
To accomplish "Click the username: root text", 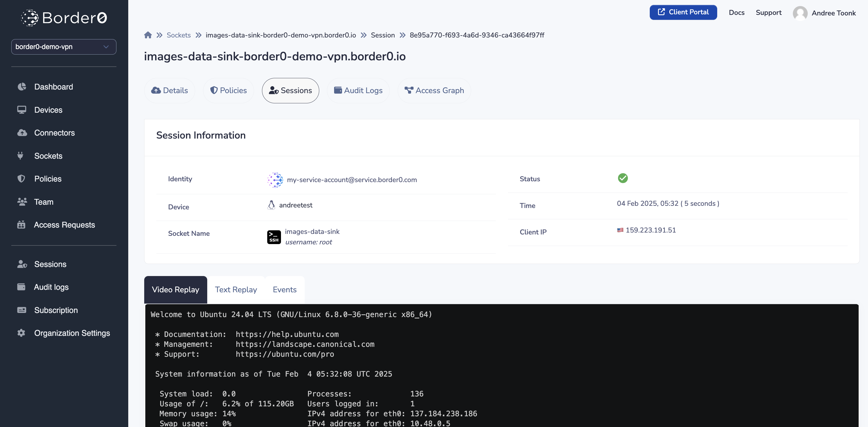I will coord(308,242).
